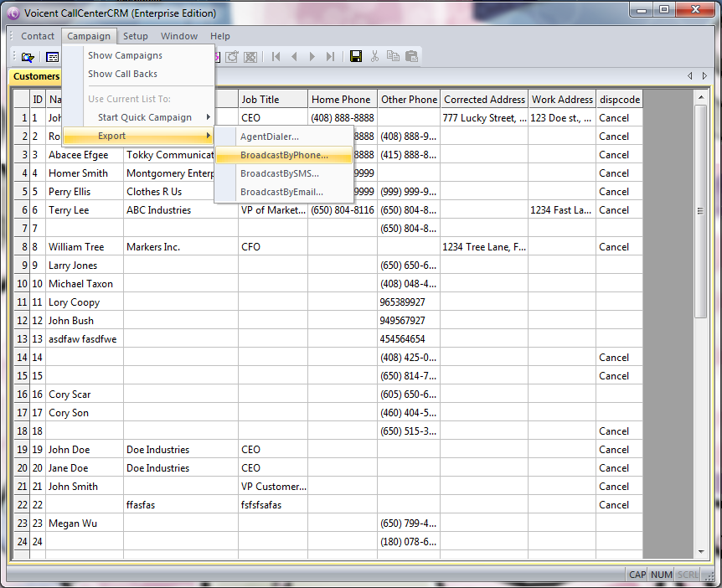This screenshot has width=722, height=588.
Task: Click the Cut scissors icon
Action: click(374, 56)
